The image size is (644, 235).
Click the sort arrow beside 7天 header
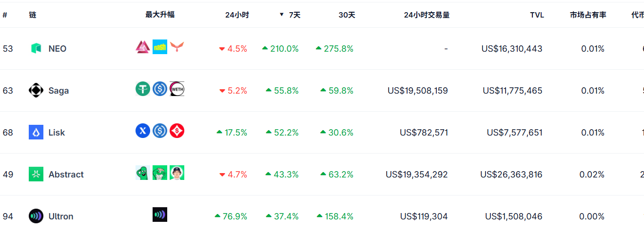coord(281,15)
